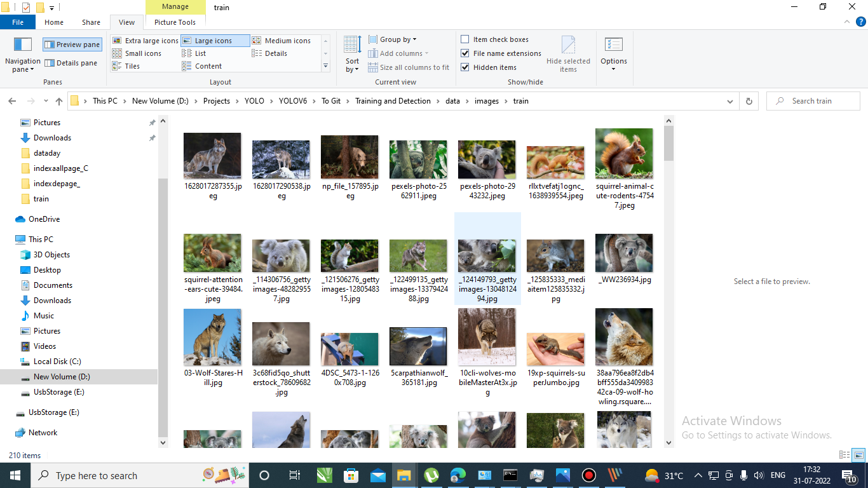Open the Sort by dropdown
The height and width of the screenshot is (488, 868).
tap(353, 55)
